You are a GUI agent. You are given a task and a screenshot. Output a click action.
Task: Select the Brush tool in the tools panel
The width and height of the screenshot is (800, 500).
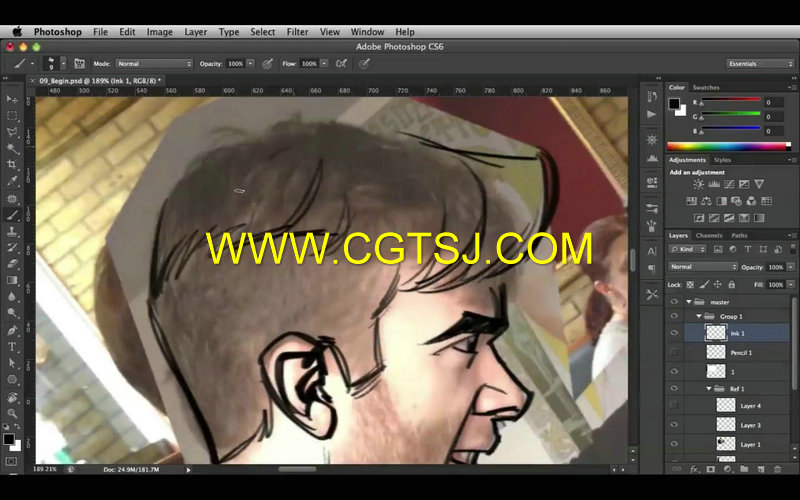click(x=12, y=215)
